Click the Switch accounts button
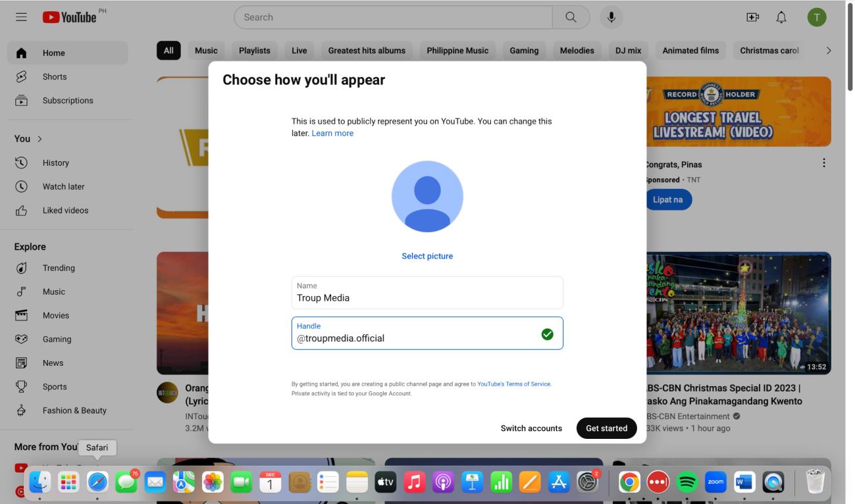The image size is (855, 504). pyautogui.click(x=531, y=428)
